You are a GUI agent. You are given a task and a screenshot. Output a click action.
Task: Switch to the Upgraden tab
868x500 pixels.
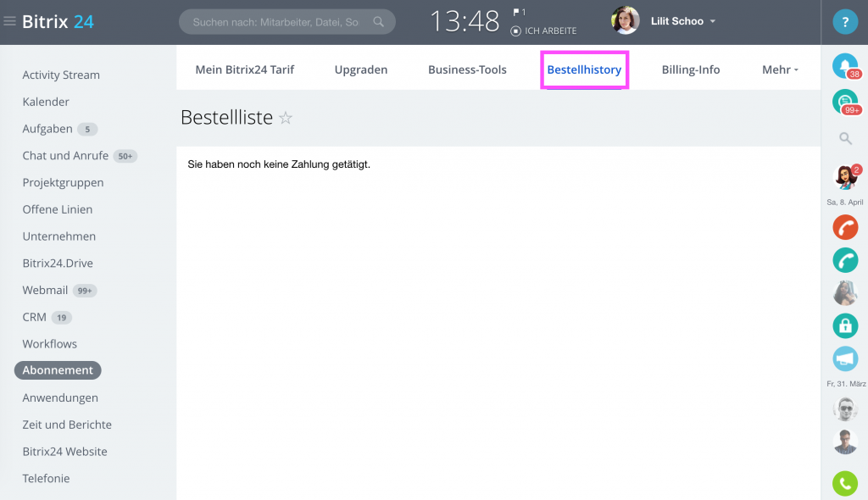point(361,69)
